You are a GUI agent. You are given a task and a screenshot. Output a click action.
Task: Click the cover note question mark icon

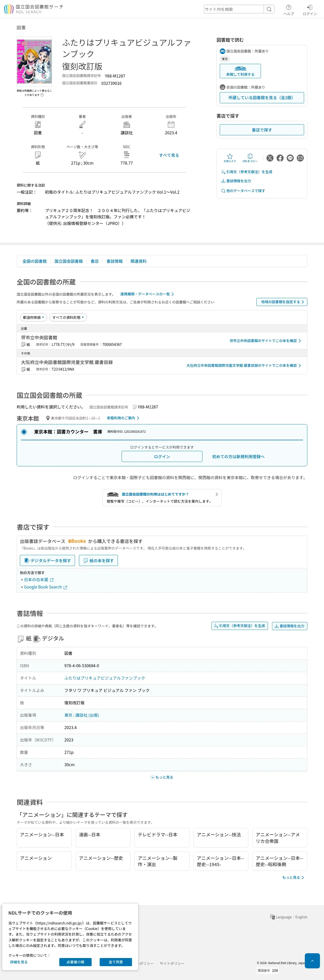point(42,95)
